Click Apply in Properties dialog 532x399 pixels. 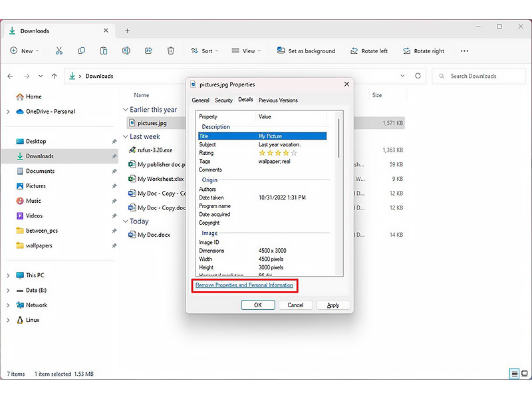click(x=333, y=305)
